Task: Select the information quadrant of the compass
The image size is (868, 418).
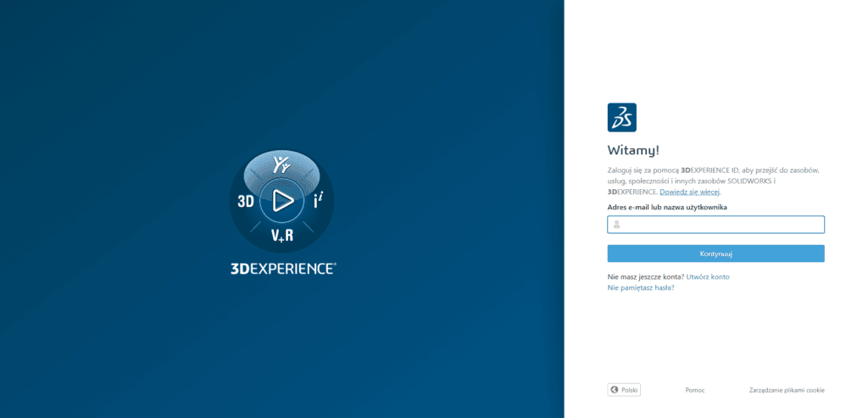Action: click(320, 202)
